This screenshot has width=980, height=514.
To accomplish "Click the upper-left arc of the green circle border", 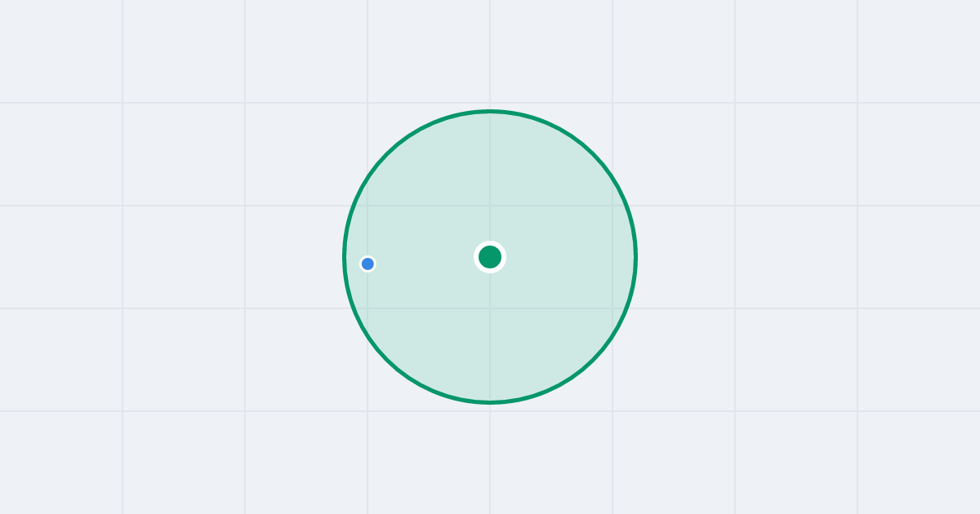I will [x=387, y=154].
